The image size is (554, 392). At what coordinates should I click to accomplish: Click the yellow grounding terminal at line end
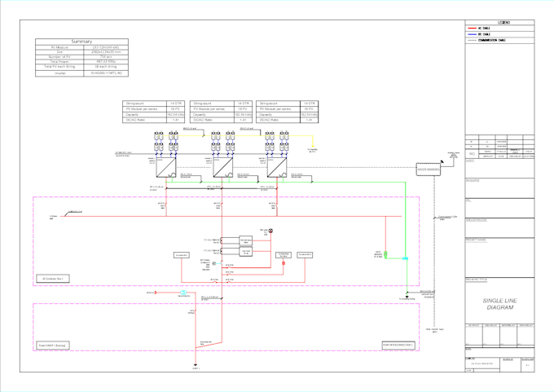pyautogui.click(x=313, y=146)
